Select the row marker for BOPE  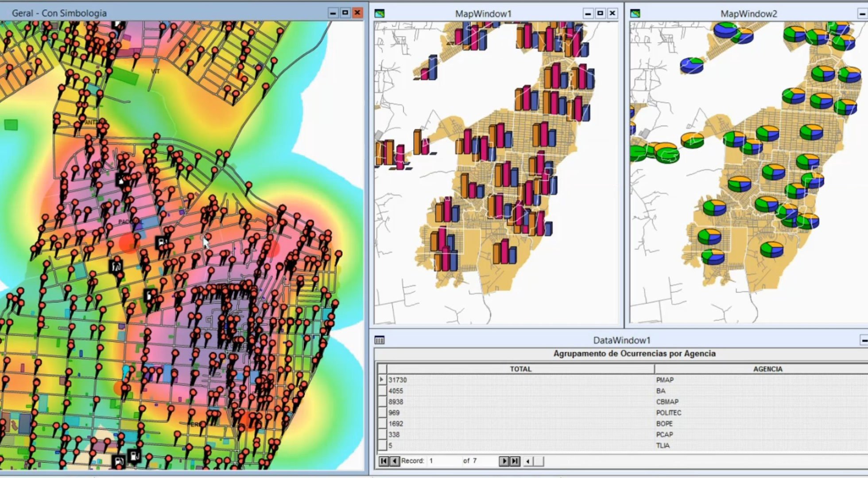coord(382,424)
